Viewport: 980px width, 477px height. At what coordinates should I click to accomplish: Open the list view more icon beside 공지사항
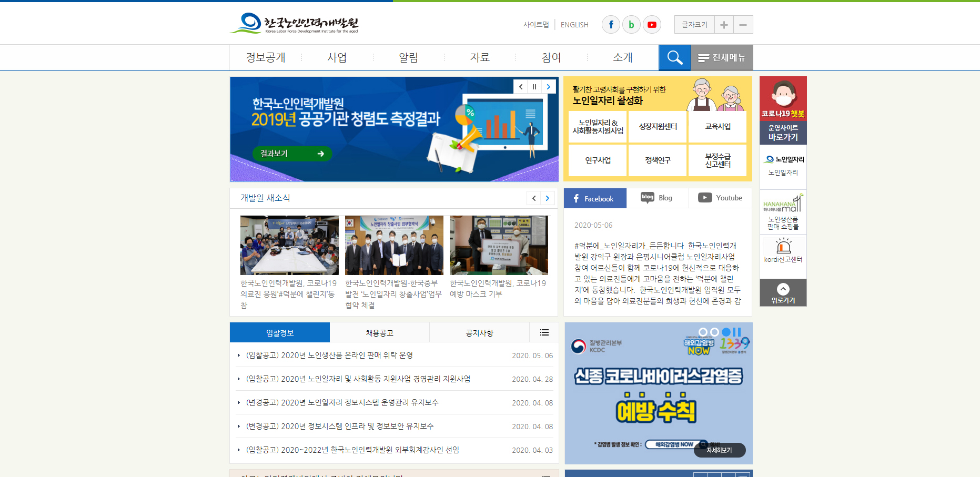[544, 332]
